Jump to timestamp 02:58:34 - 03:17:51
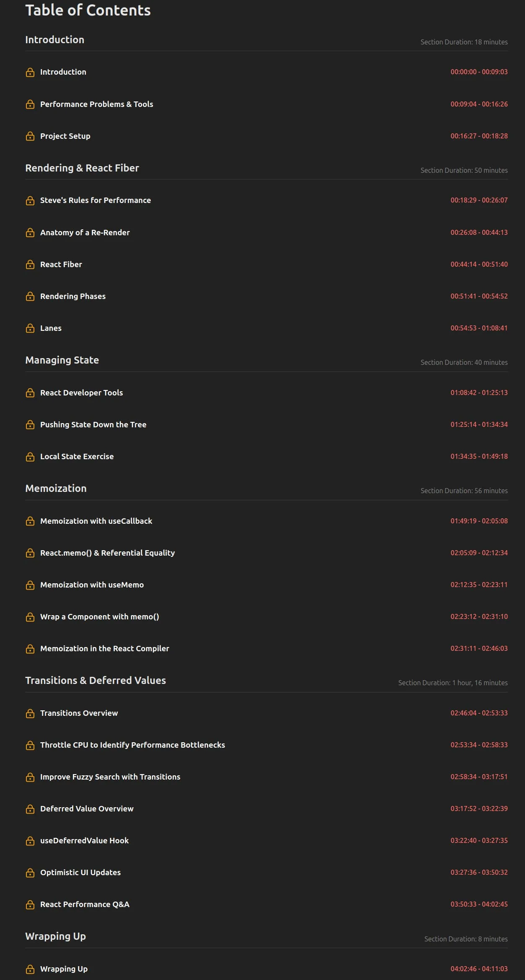This screenshot has width=525, height=980. pyautogui.click(x=479, y=777)
